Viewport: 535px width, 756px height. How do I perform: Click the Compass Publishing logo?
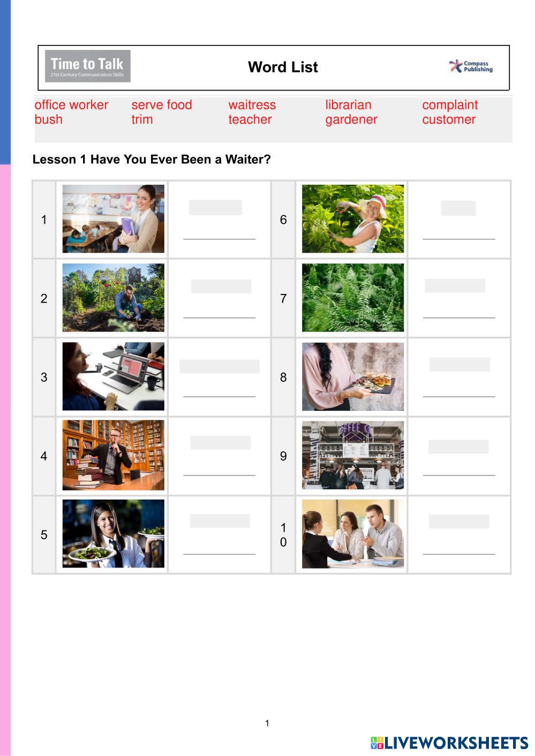click(471, 66)
